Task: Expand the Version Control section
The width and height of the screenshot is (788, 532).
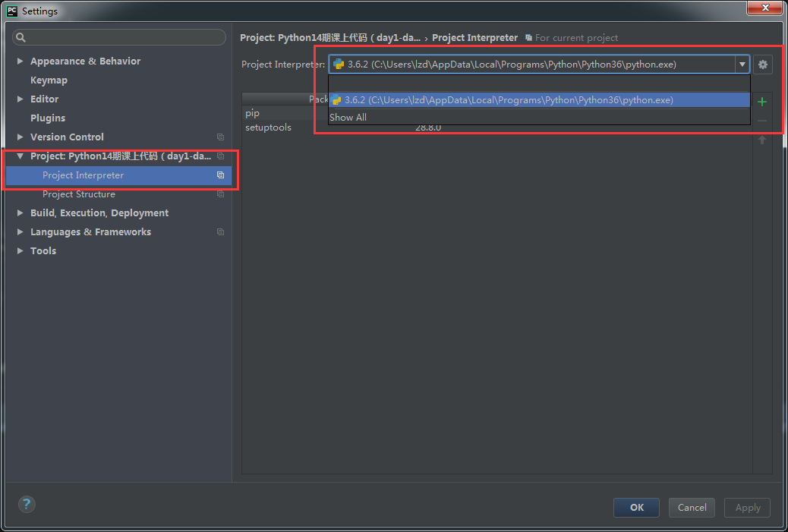Action: [20, 137]
